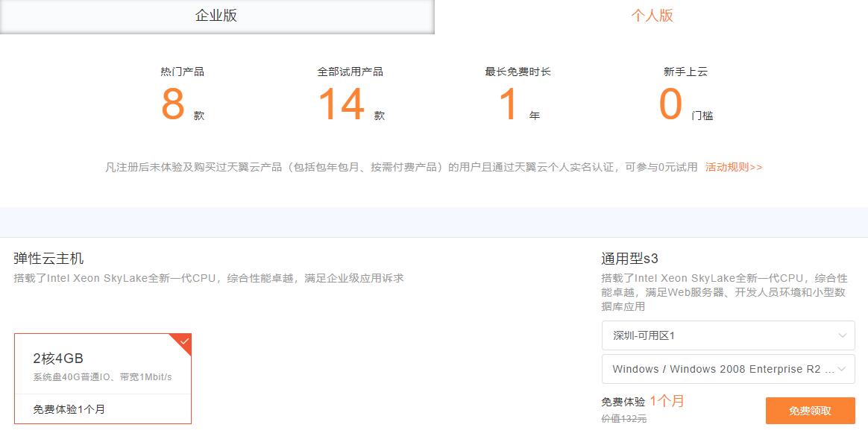Open the Windows 2008 Enterprise dropdown
The height and width of the screenshot is (448, 868).
point(728,369)
